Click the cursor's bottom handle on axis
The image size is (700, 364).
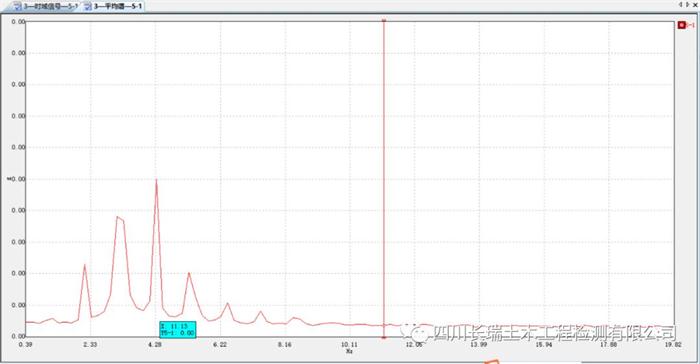coord(384,337)
